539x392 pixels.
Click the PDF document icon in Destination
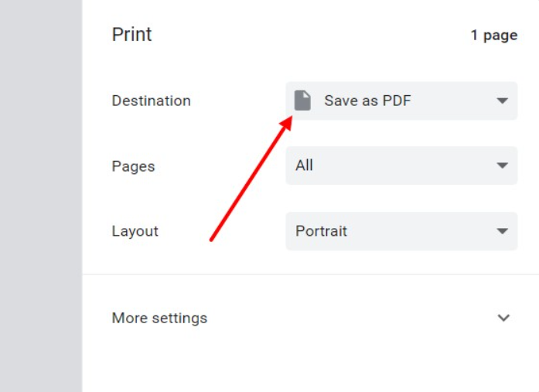[x=302, y=101]
